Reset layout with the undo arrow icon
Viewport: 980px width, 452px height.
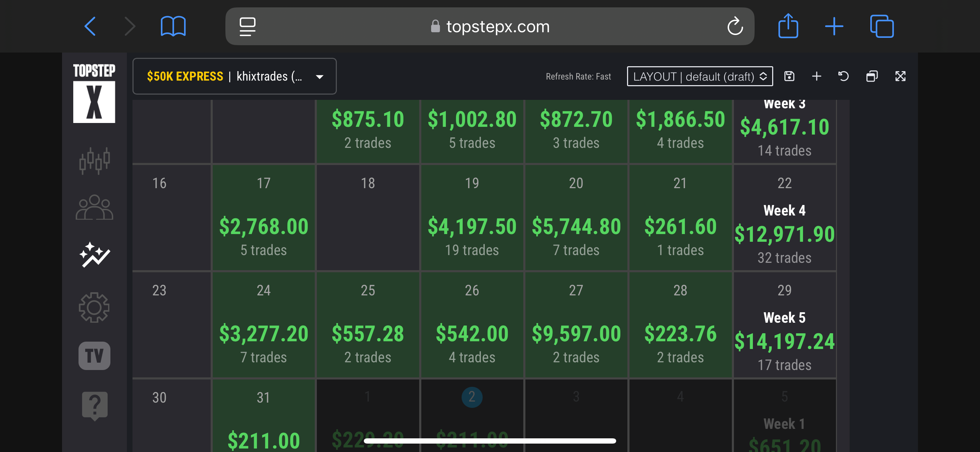pos(843,76)
